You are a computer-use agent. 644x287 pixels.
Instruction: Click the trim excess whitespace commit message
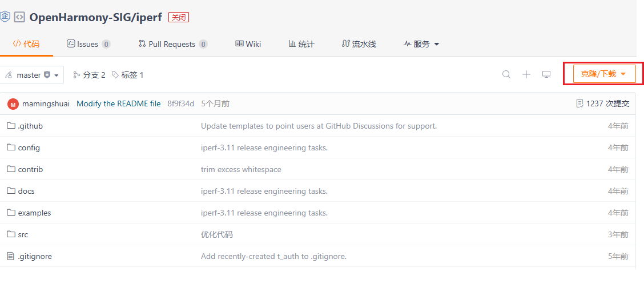point(241,169)
